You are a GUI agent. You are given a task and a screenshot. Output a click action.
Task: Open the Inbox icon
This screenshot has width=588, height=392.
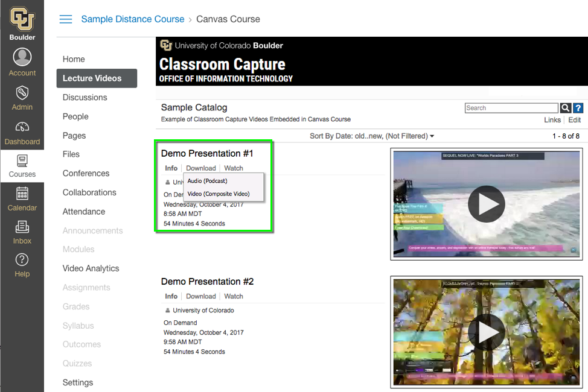22,227
